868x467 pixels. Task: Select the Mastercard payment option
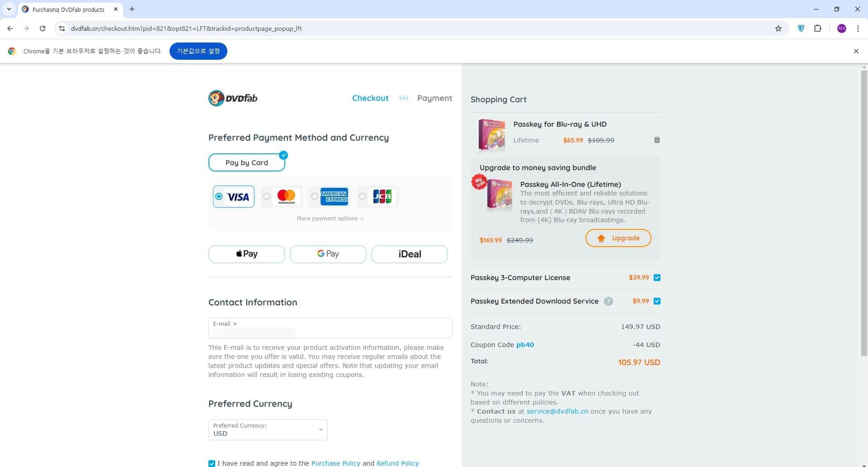[x=281, y=196]
